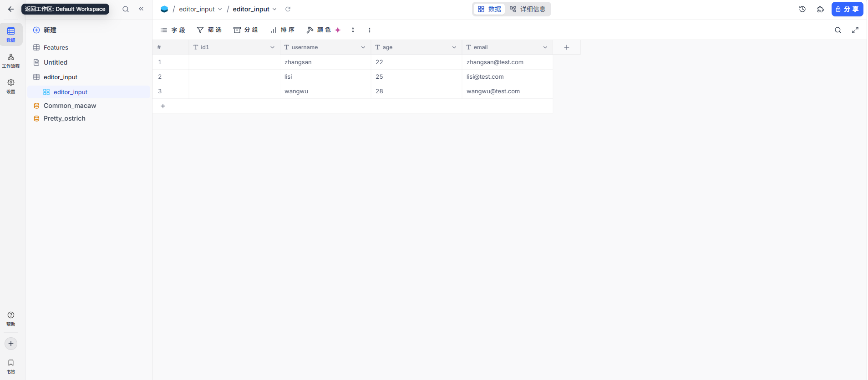
Task: Switch to the 详细信息 tab
Action: [528, 9]
